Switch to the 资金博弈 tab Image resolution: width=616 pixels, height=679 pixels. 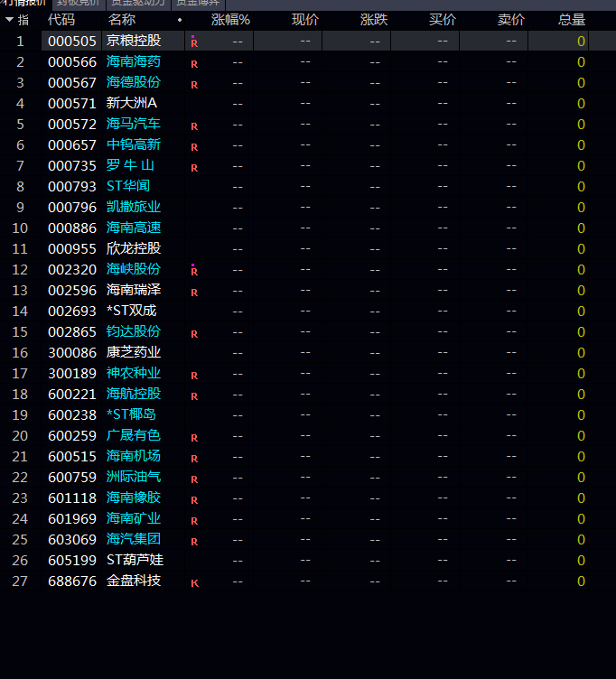[198, 4]
